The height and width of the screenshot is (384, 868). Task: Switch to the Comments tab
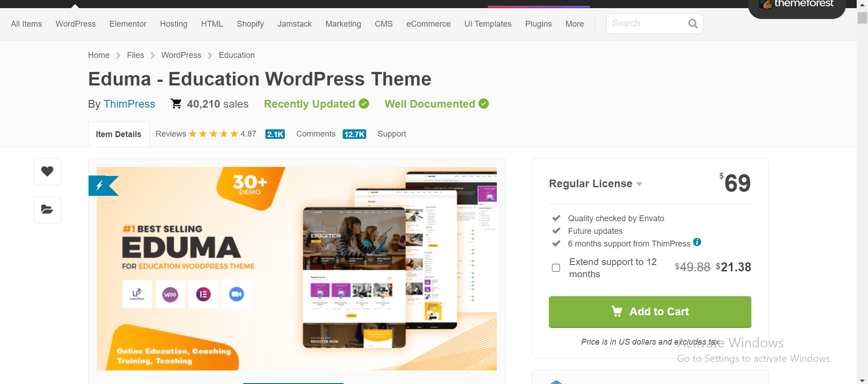(316, 134)
